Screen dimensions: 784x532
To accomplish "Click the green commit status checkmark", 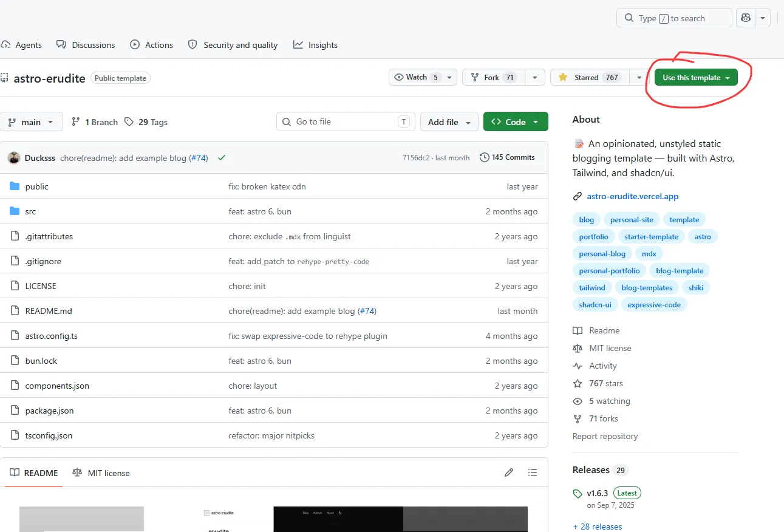I will point(222,158).
